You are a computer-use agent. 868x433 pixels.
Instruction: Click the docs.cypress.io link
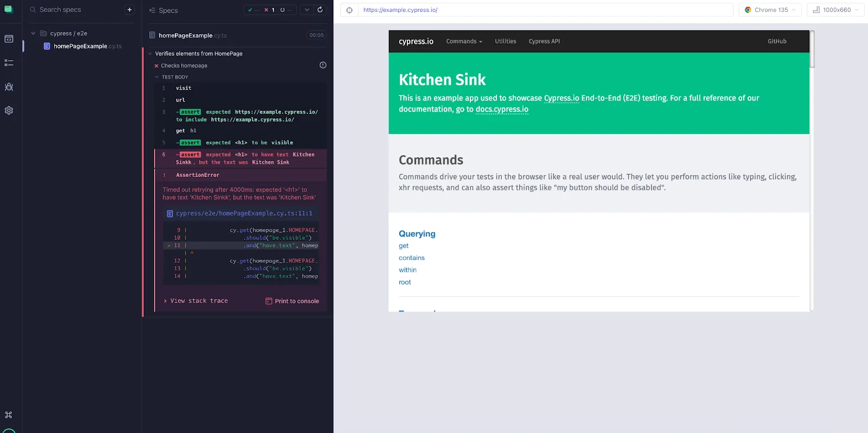pyautogui.click(x=502, y=109)
